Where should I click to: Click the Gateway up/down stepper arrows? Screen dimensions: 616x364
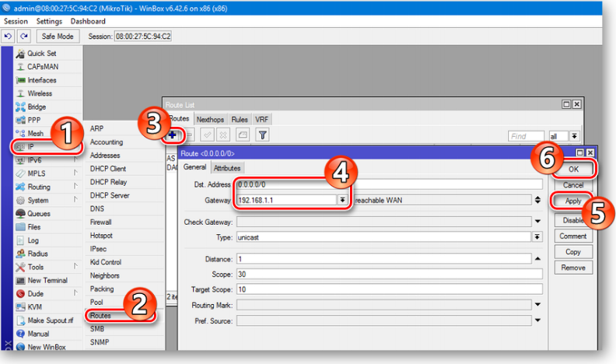(537, 200)
